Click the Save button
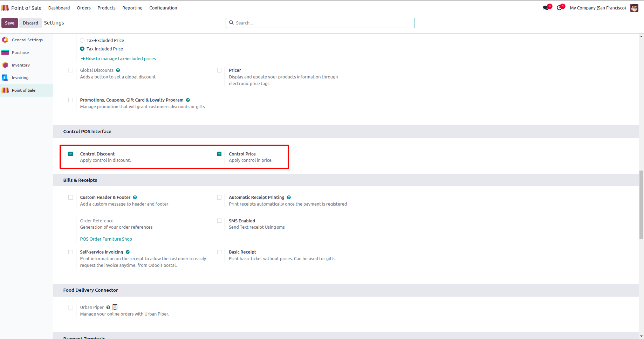This screenshot has width=644, height=339. (x=9, y=23)
